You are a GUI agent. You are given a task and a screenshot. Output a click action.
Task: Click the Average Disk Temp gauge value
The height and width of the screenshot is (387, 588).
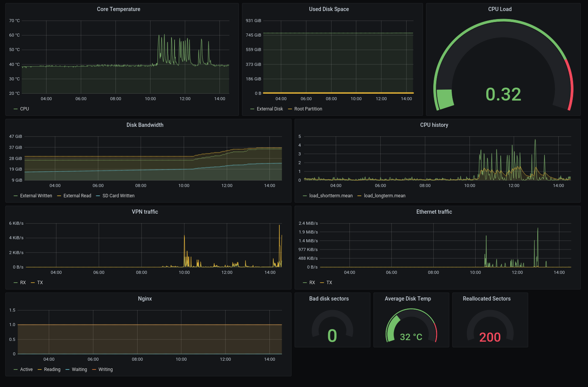point(411,337)
